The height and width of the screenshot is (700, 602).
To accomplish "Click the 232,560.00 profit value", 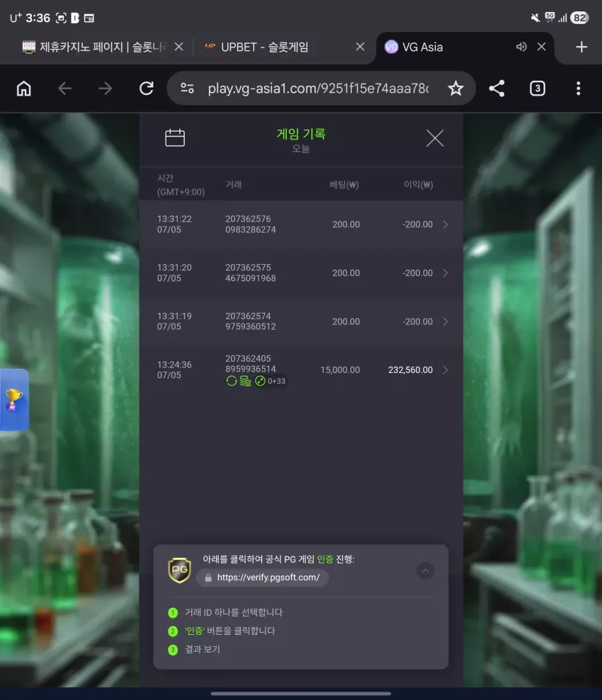I will click(x=410, y=370).
